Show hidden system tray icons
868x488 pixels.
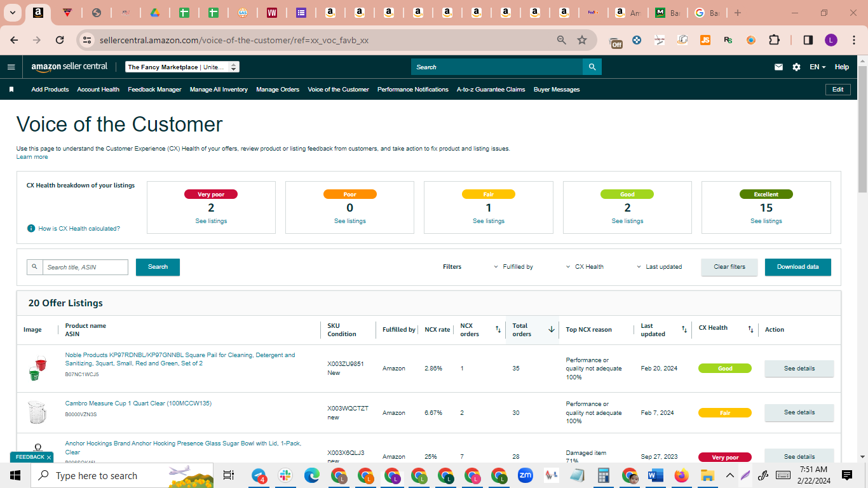[x=729, y=475]
